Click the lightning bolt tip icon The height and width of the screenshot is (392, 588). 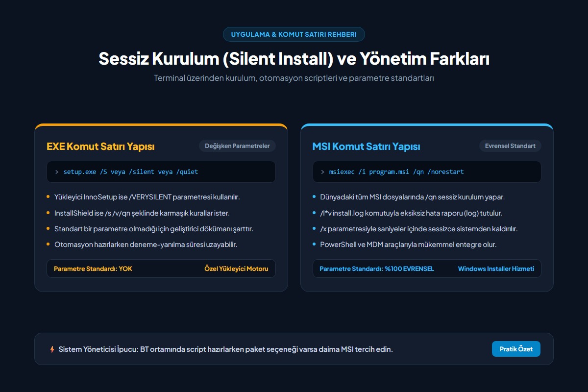click(x=52, y=349)
